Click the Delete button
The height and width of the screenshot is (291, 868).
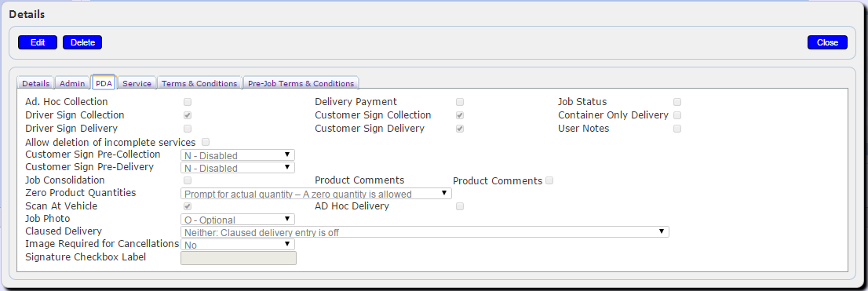82,42
